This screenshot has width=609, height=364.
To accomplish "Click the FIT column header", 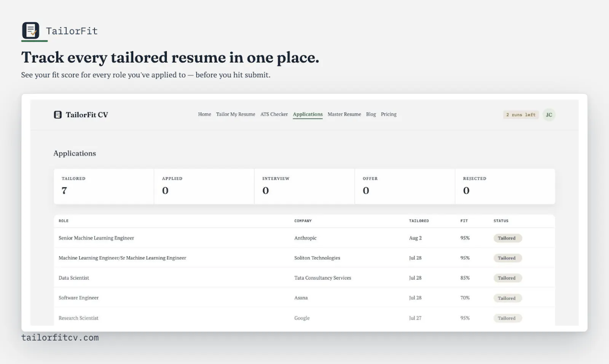I will tap(464, 221).
